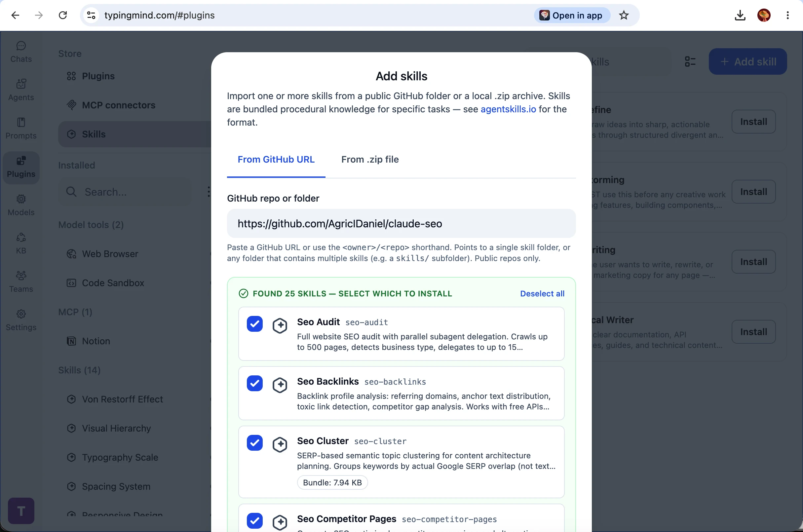Image resolution: width=803 pixels, height=532 pixels.
Task: Open the Notion MCP entry
Action: pyautogui.click(x=135, y=341)
